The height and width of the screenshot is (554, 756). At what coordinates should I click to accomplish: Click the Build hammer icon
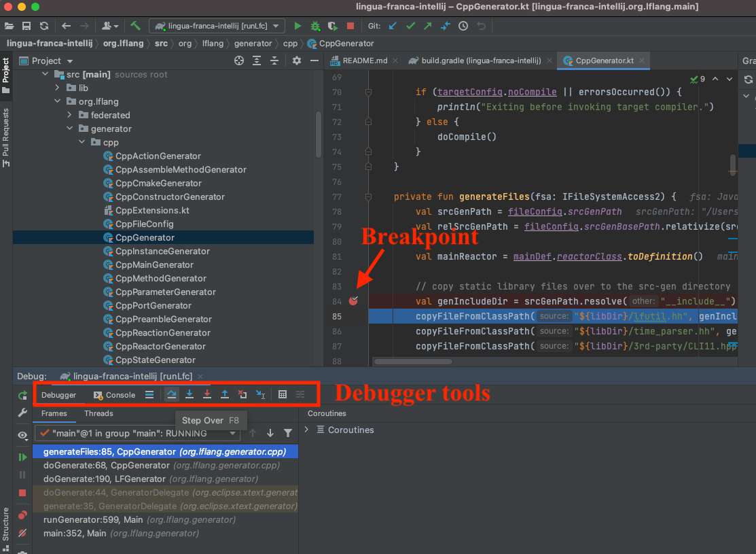pyautogui.click(x=136, y=26)
